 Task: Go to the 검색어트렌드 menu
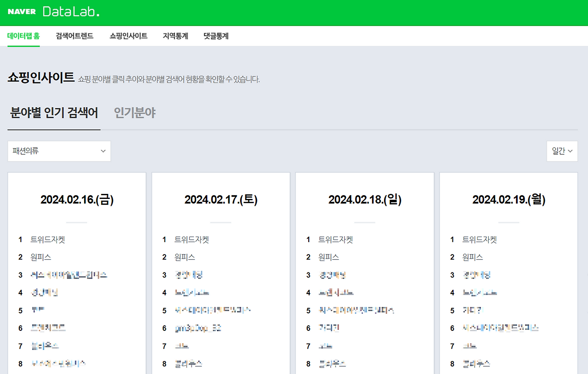pos(74,36)
